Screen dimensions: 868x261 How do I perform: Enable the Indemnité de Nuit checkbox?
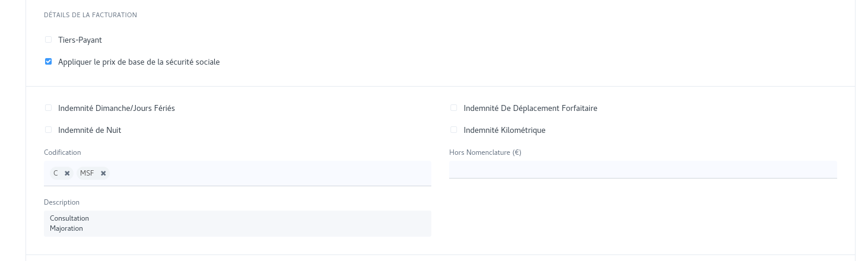click(49, 130)
